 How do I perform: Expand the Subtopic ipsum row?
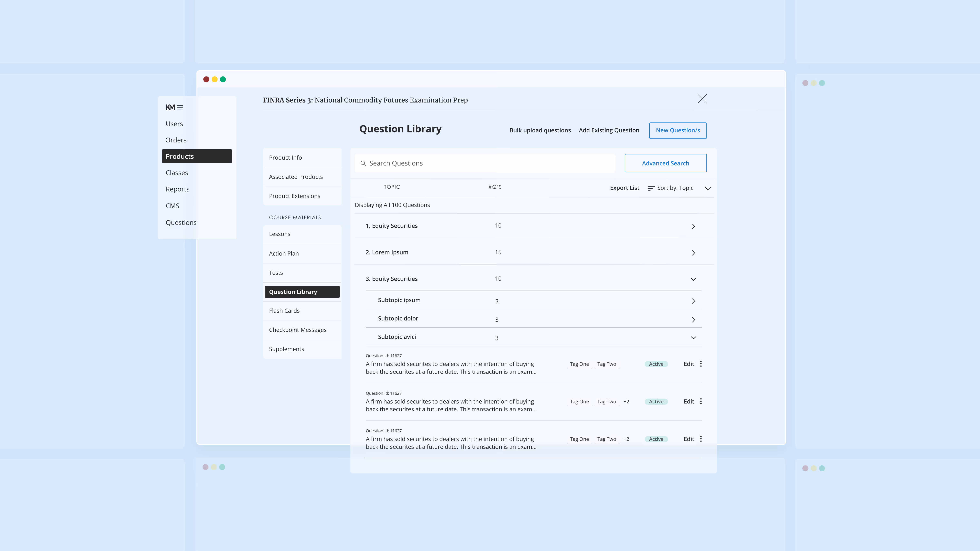point(693,301)
